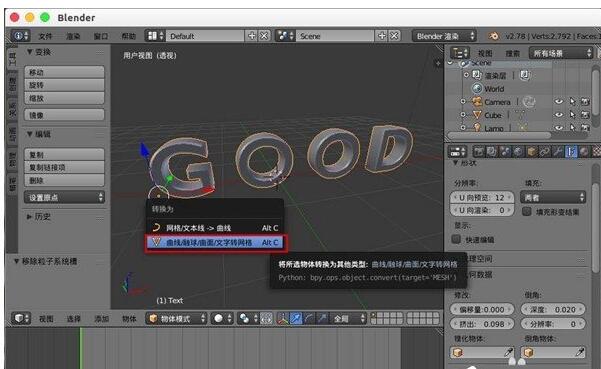601x369 pixels.
Task: Enable the 填充形变结果 checkbox
Action: pos(527,212)
